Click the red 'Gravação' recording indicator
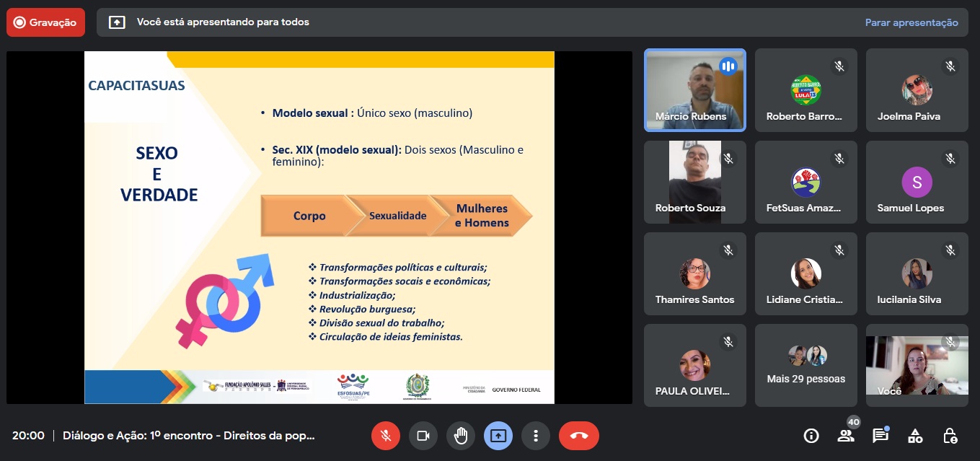 tap(45, 22)
